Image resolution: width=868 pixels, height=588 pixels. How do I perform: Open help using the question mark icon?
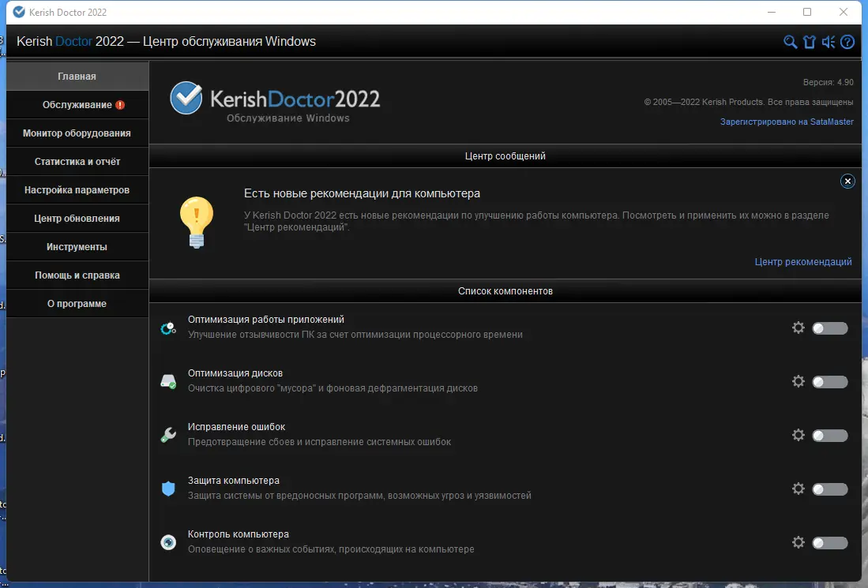pyautogui.click(x=847, y=41)
